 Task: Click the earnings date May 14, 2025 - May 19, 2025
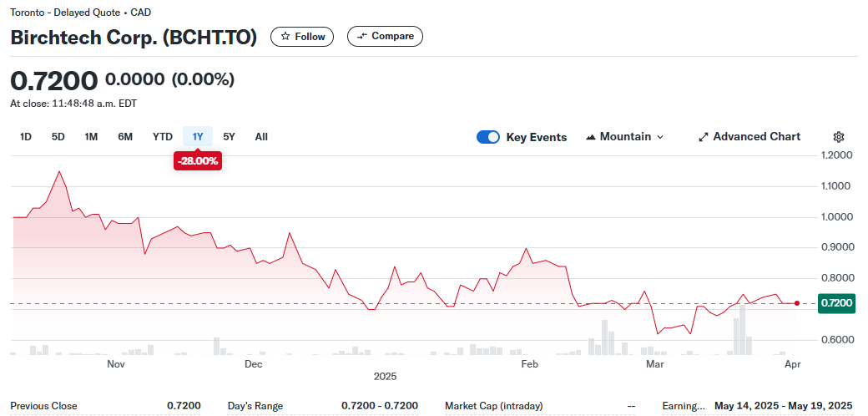tap(784, 406)
